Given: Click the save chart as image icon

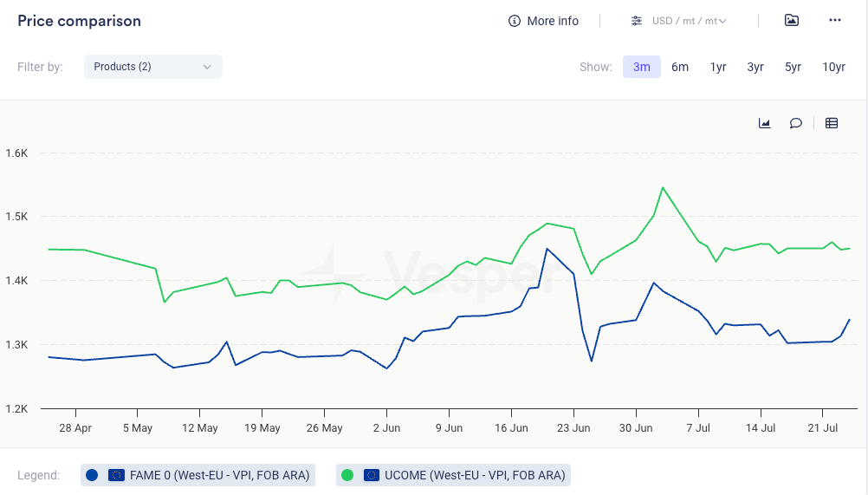Looking at the screenshot, I should 791,21.
